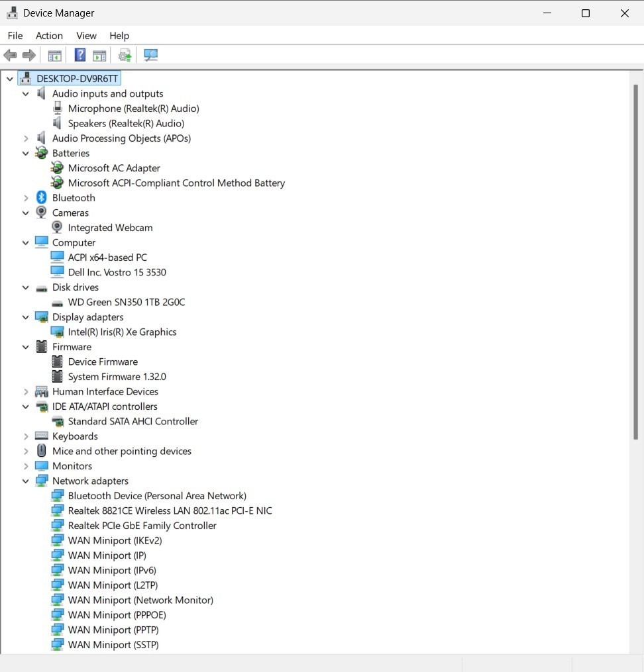Screen dimensions: 644x672
Task: Open the View menu
Action: tap(86, 36)
